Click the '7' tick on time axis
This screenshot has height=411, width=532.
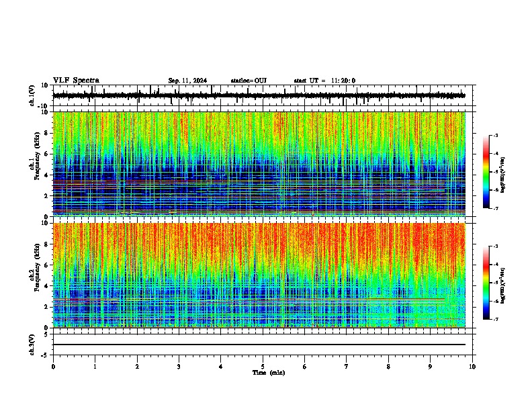tap(347, 367)
